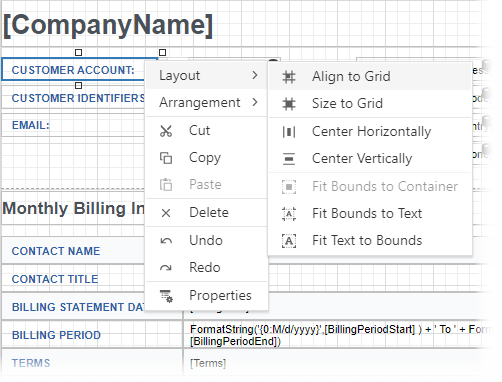Click the Align to Grid icon
Image resolution: width=502 pixels, height=382 pixels.
289,77
